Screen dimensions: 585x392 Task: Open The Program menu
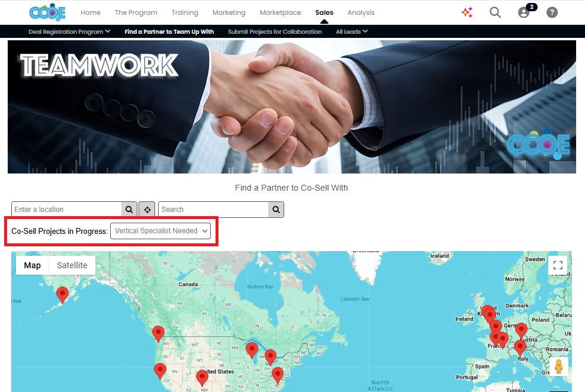(136, 12)
